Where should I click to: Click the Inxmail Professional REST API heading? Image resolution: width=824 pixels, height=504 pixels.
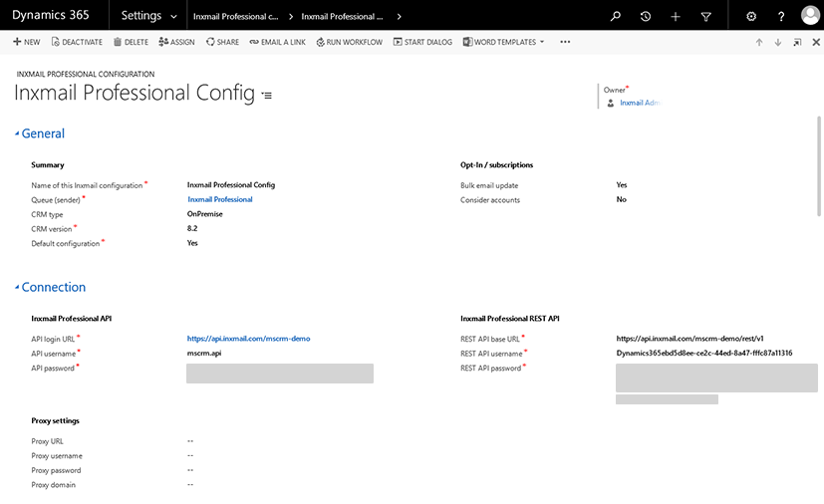pos(510,319)
